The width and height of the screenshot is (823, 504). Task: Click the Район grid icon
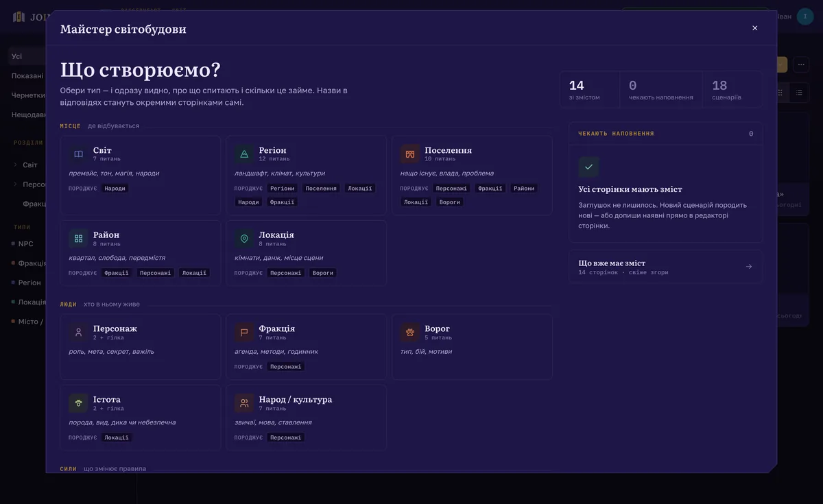coord(79,239)
